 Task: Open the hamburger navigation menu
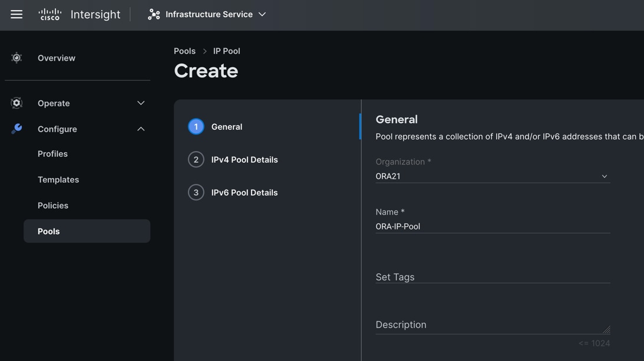(16, 14)
